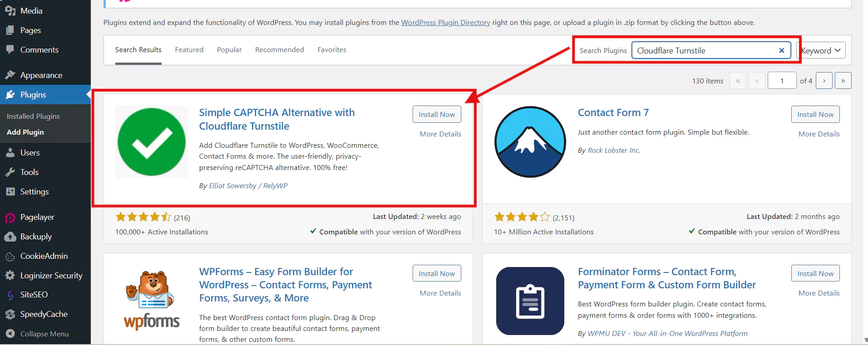Click the Appearance paintbrush icon
The width and height of the screenshot is (868, 345).
(10, 75)
